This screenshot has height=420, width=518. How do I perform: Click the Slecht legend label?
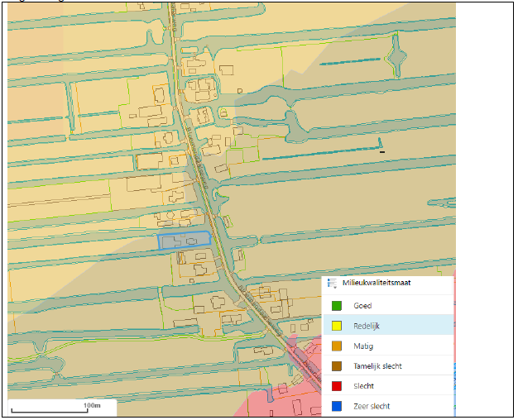364,386
